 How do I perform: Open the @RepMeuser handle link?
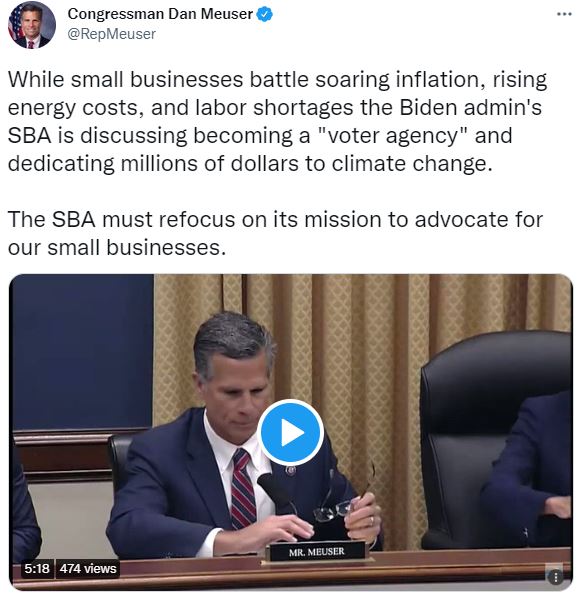111,34
